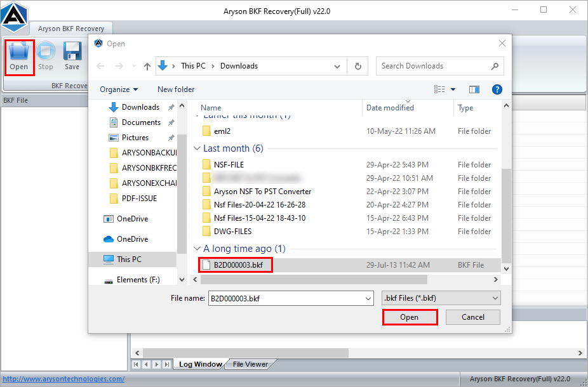Open recent locations dropdown chevron
The width and height of the screenshot is (588, 387).
click(x=134, y=67)
